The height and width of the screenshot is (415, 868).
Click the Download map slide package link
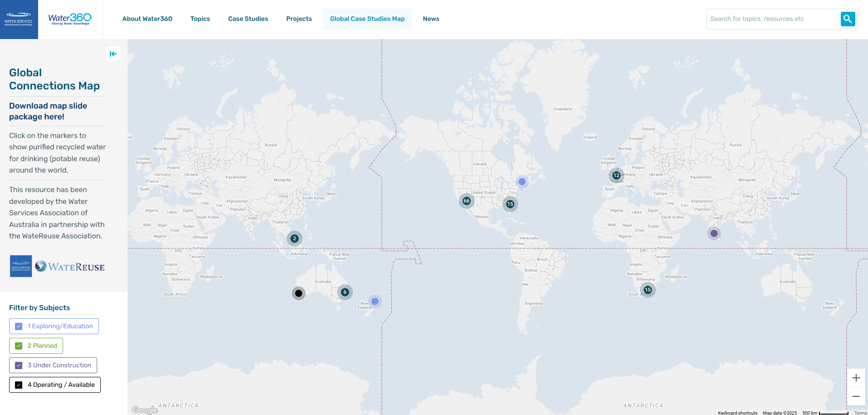[x=48, y=111]
